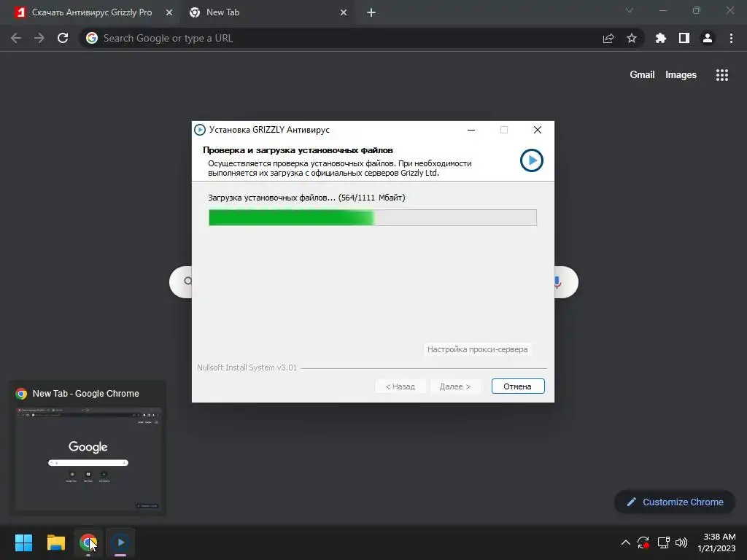The image size is (747, 560).
Task: Open the taskbar clock and date
Action: 716,542
